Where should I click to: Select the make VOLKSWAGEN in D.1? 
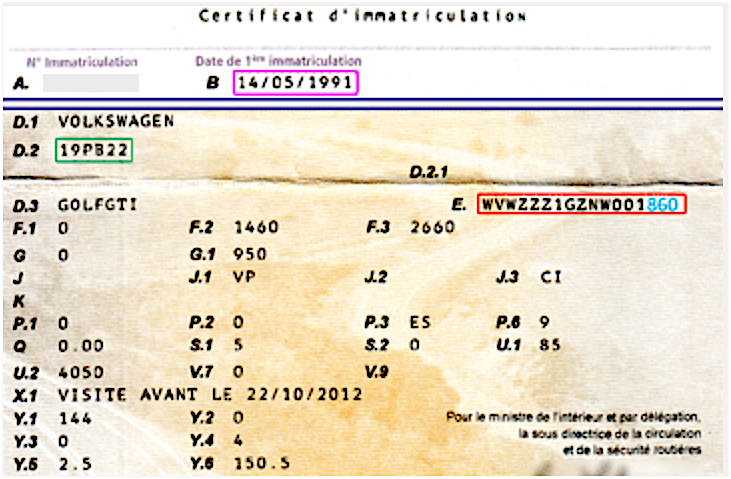pyautogui.click(x=116, y=121)
